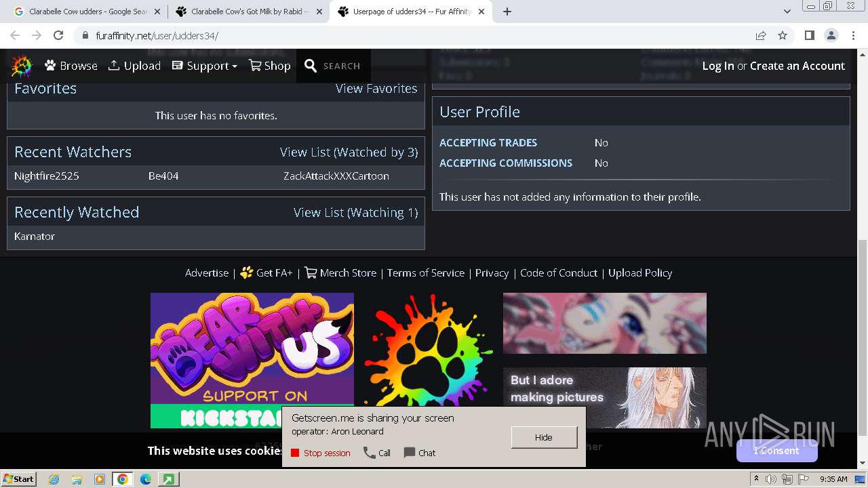Click the I Consent cookie button
This screenshot has width=868, height=488.
coord(776,451)
